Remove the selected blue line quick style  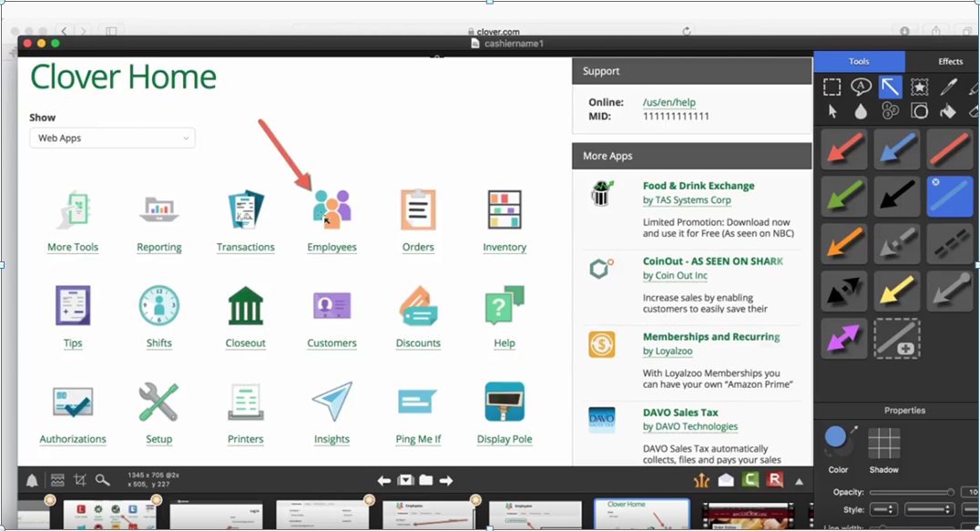pyautogui.click(x=935, y=182)
